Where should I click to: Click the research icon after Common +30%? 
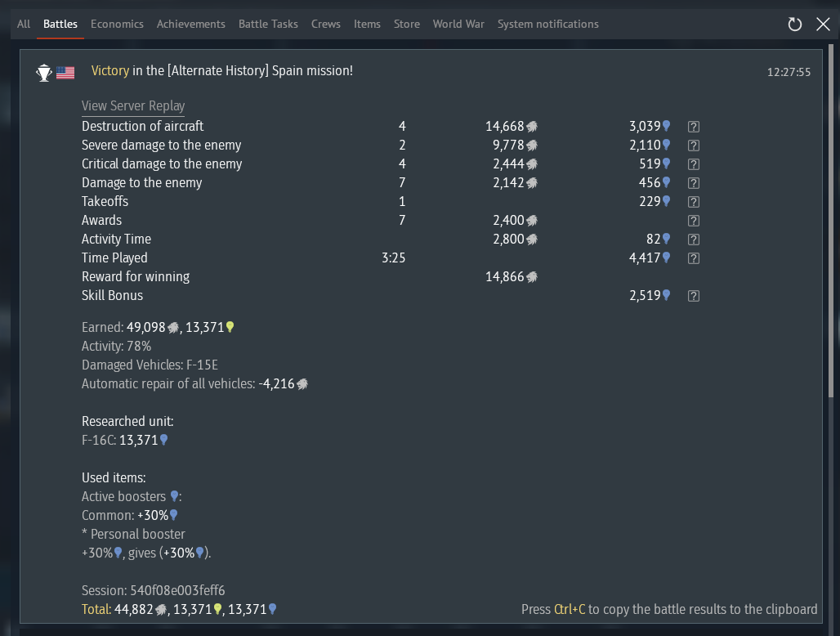(173, 515)
